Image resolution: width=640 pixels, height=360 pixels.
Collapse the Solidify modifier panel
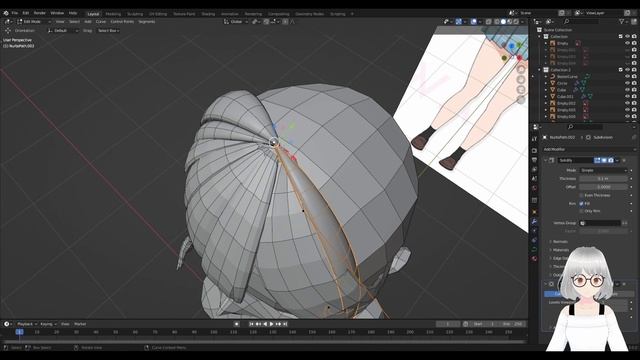[546, 160]
